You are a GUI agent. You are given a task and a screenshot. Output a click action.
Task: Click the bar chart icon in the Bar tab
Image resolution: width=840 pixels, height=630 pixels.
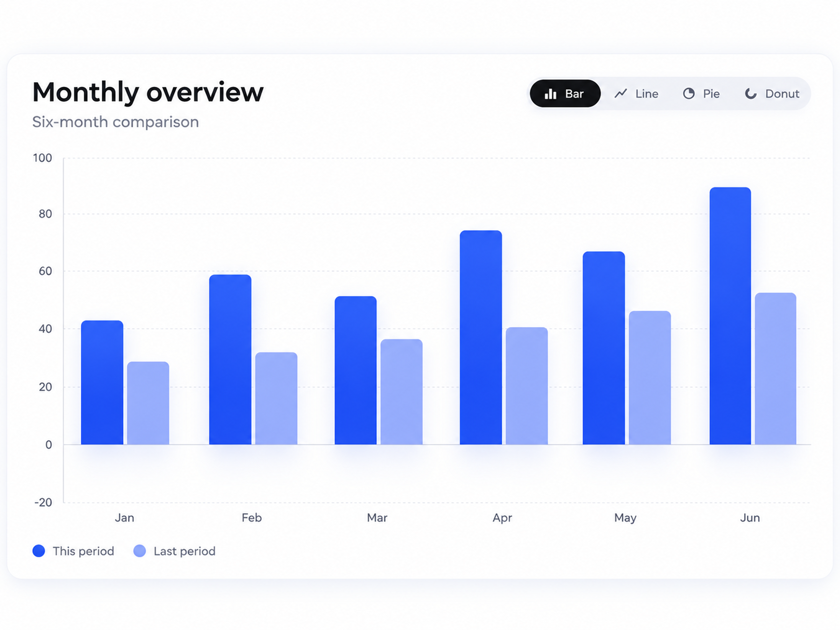(x=550, y=94)
